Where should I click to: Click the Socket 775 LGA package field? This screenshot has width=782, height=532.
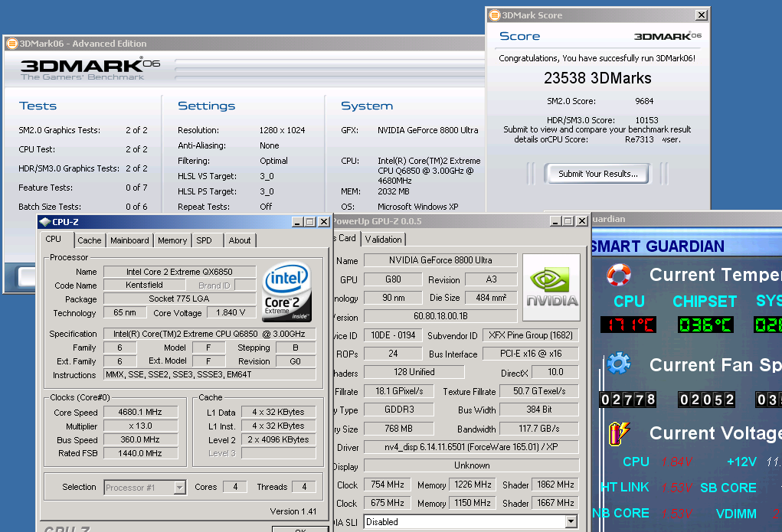[x=179, y=299]
